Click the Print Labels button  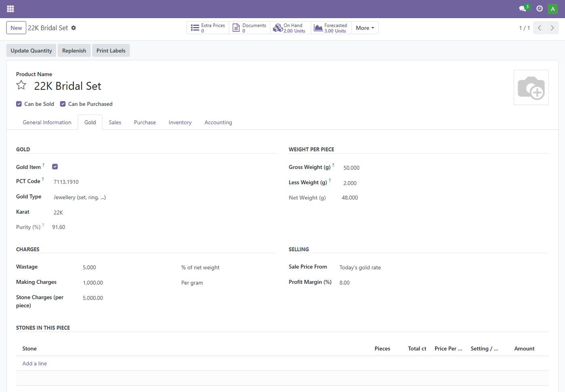(111, 50)
